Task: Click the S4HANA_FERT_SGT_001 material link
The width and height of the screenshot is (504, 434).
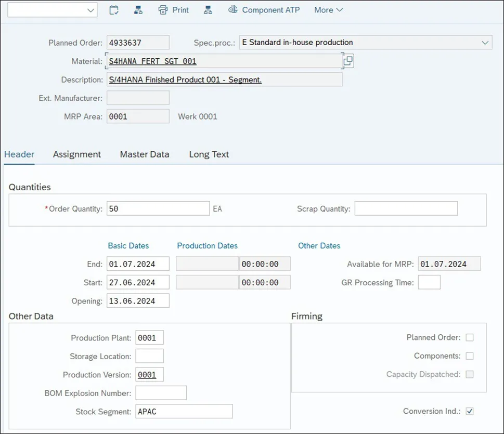Action: (x=153, y=61)
